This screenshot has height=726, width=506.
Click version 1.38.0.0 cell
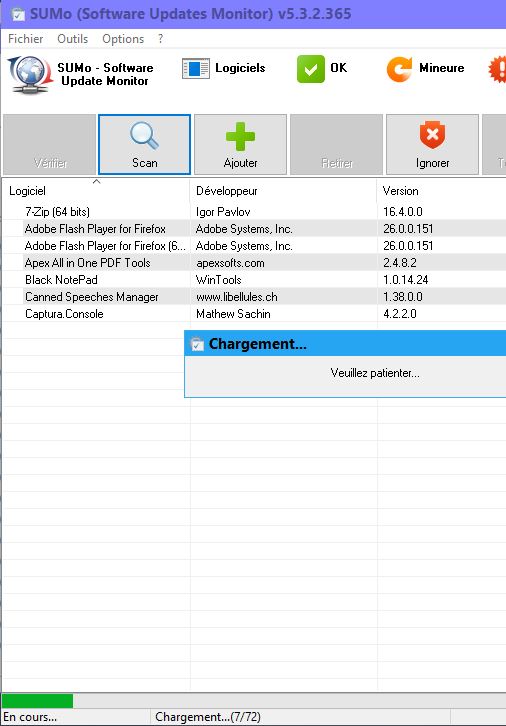point(403,297)
